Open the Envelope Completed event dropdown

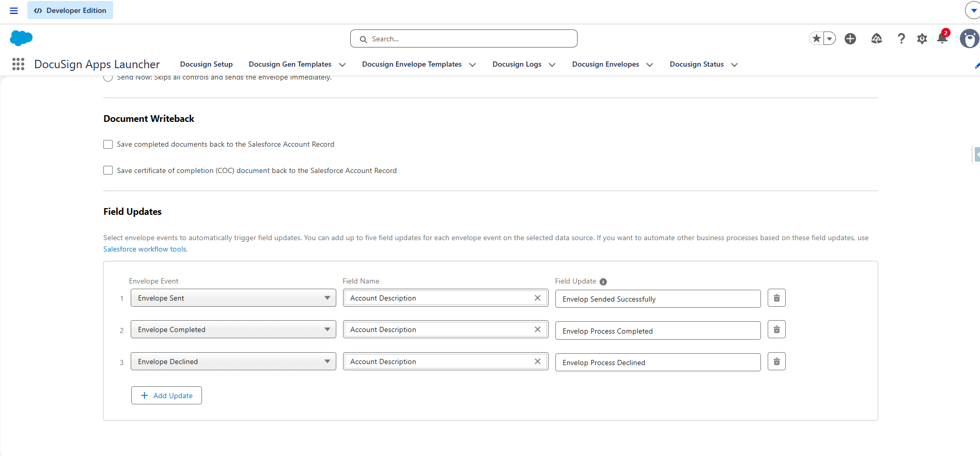click(x=233, y=329)
